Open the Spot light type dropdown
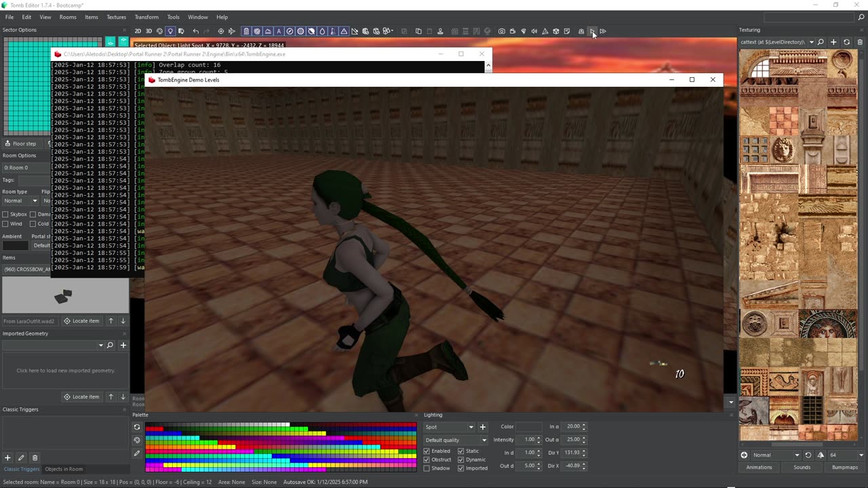 pos(449,427)
